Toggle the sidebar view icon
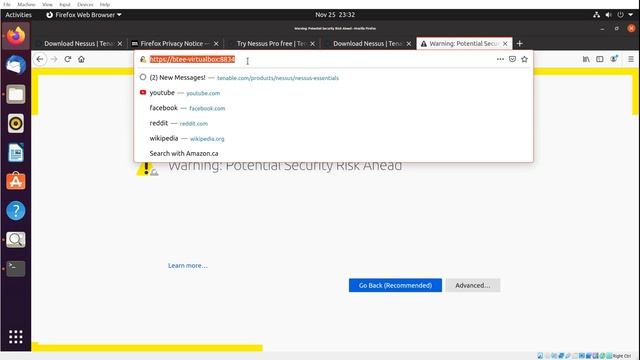The width and height of the screenshot is (640, 360). [x=600, y=59]
